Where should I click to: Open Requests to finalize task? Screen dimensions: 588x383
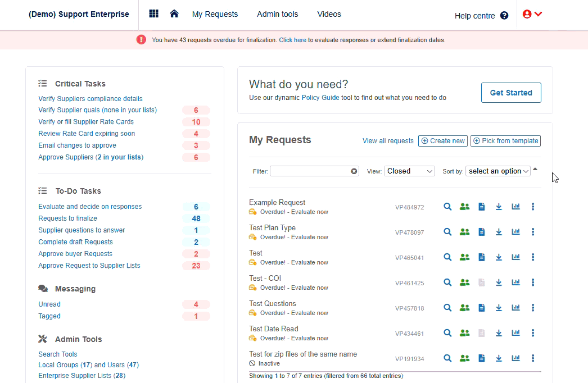point(67,218)
